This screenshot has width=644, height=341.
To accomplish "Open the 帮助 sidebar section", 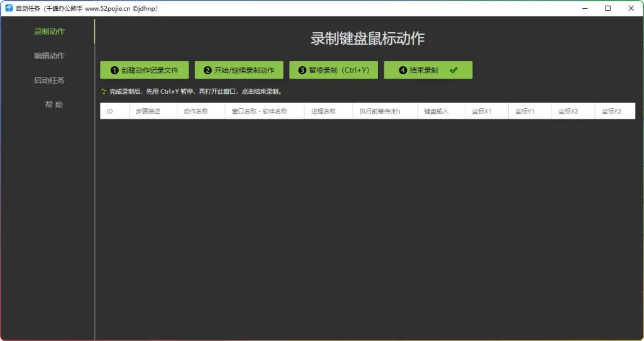I will (x=53, y=105).
